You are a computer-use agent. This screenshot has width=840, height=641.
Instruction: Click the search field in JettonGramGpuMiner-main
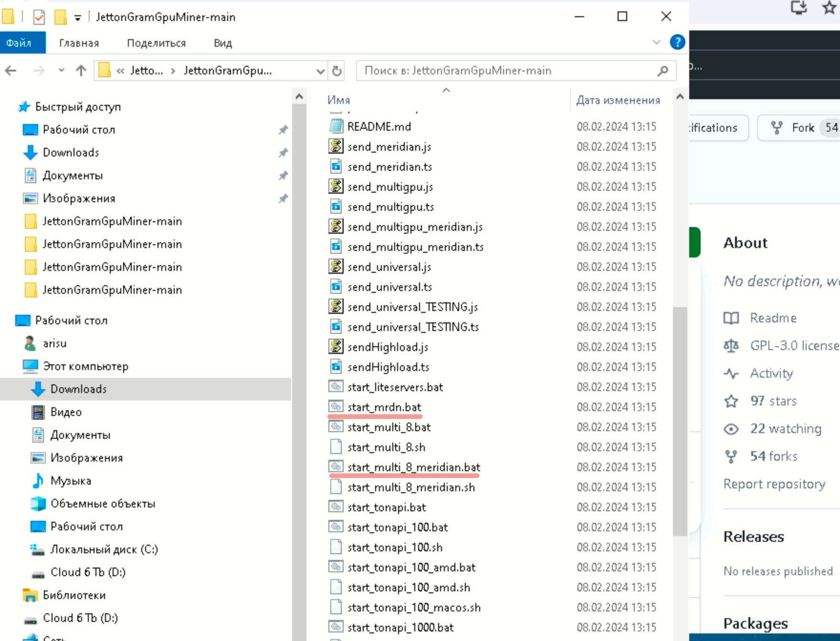[516, 71]
